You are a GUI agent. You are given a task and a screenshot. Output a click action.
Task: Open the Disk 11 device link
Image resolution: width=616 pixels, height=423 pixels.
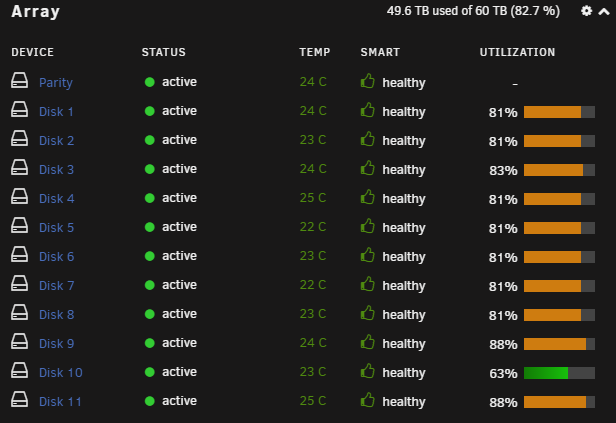click(x=60, y=401)
